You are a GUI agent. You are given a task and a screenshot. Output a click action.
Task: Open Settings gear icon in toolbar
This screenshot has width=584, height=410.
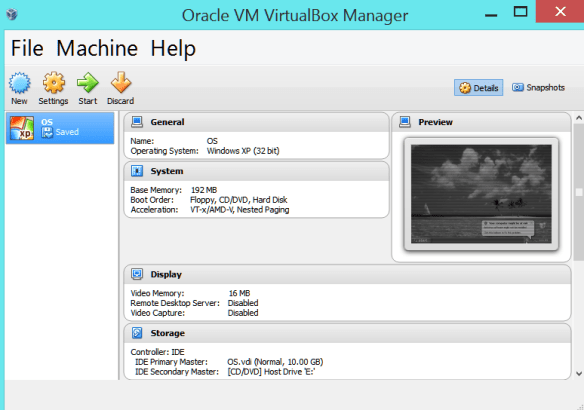[54, 83]
